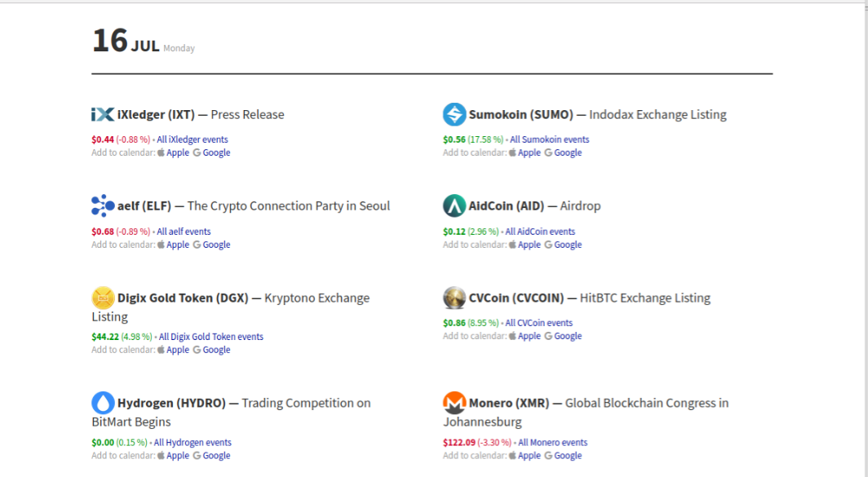Screen dimensions: 868x477
Task: Click the Digix Gold Token logo icon
Action: coord(103,298)
